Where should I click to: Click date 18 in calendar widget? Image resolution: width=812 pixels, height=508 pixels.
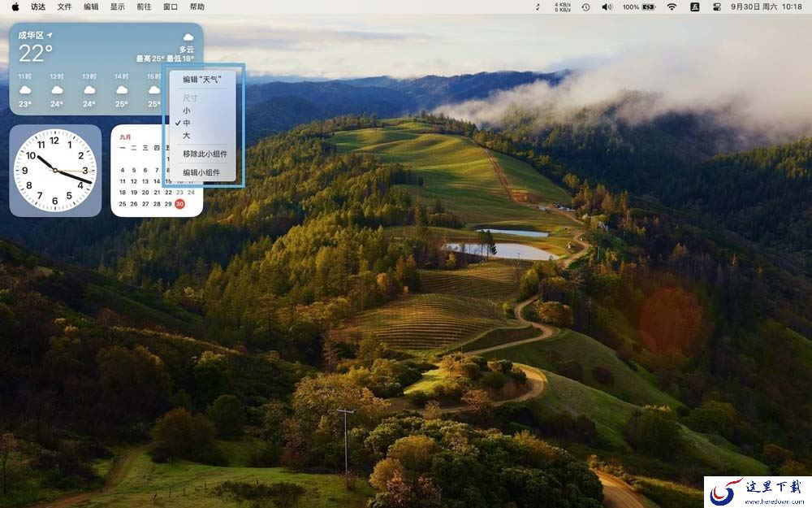(123, 193)
